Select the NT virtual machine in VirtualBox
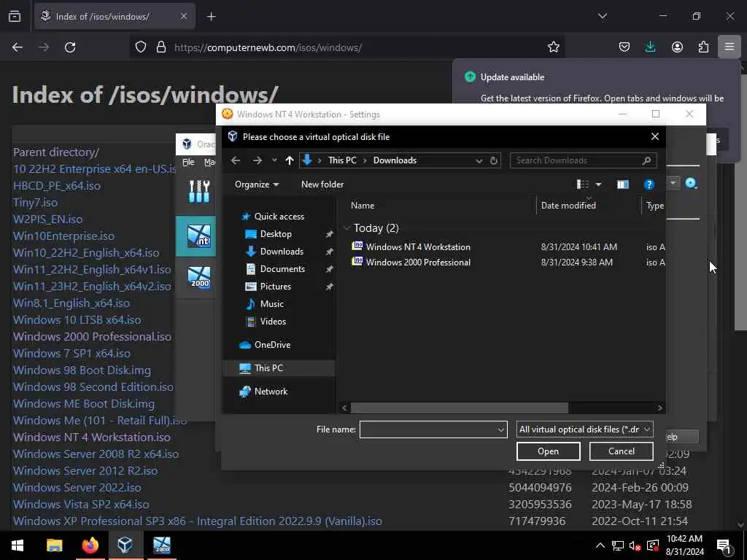Viewport: 747px width, 560px height. (x=198, y=236)
